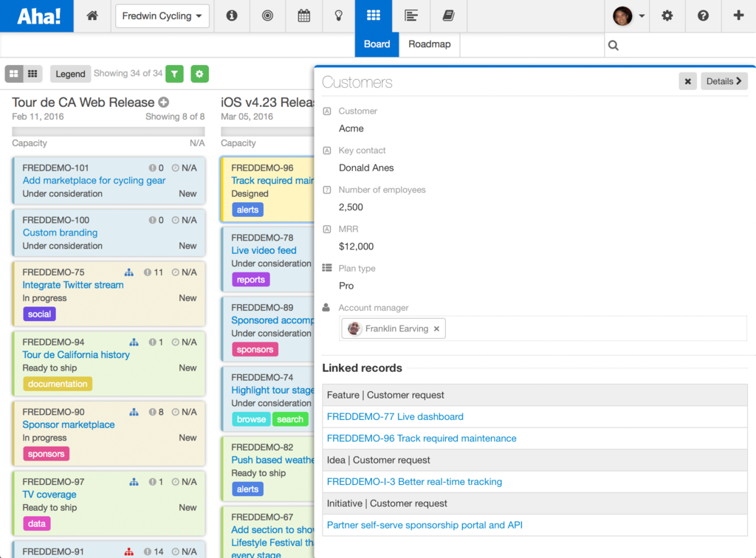756x558 pixels.
Task: Remove Franklin Earving from account manager
Action: coord(436,328)
